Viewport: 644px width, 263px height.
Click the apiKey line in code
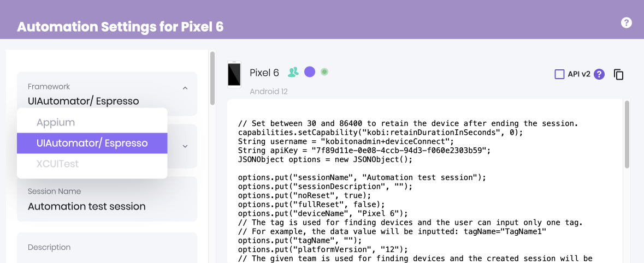[364, 150]
